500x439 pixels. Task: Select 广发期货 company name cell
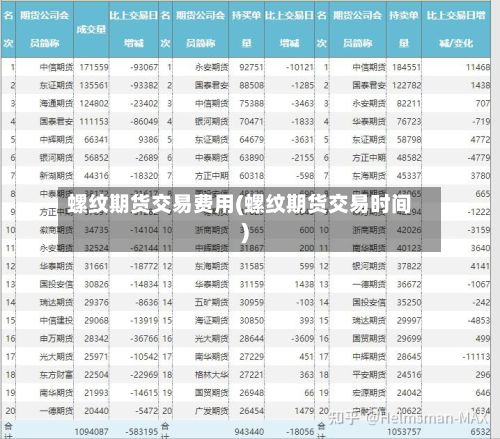point(212,411)
